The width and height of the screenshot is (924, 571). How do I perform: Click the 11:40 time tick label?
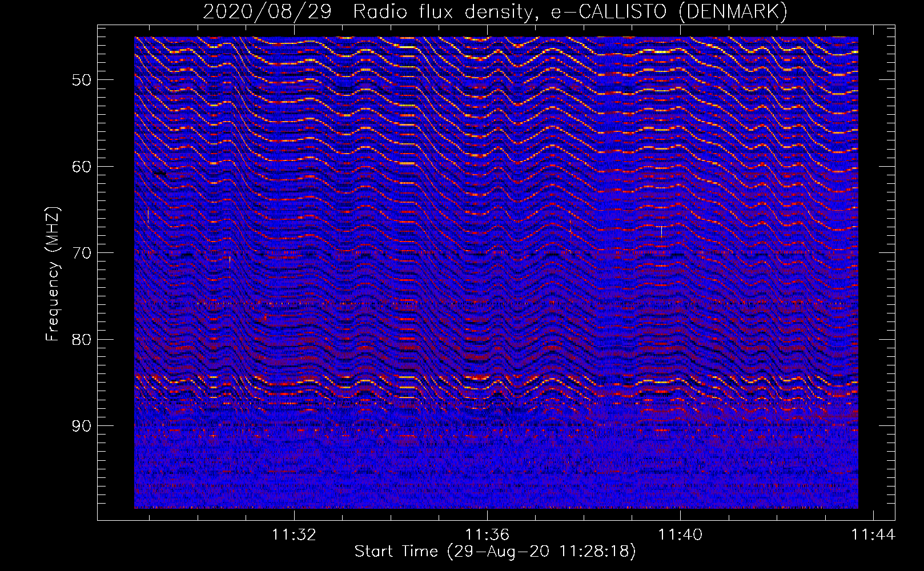[x=680, y=535]
